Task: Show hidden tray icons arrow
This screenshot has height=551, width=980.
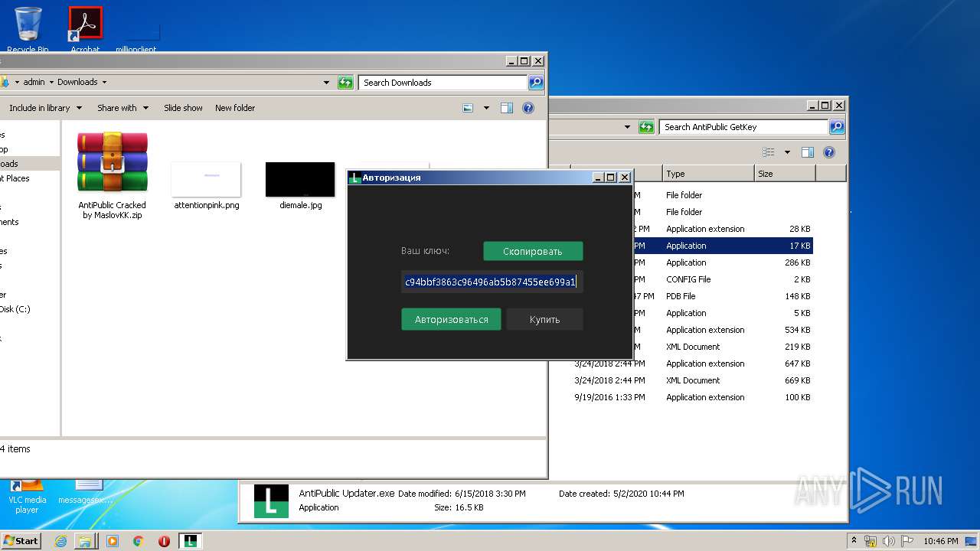Action: tap(854, 540)
